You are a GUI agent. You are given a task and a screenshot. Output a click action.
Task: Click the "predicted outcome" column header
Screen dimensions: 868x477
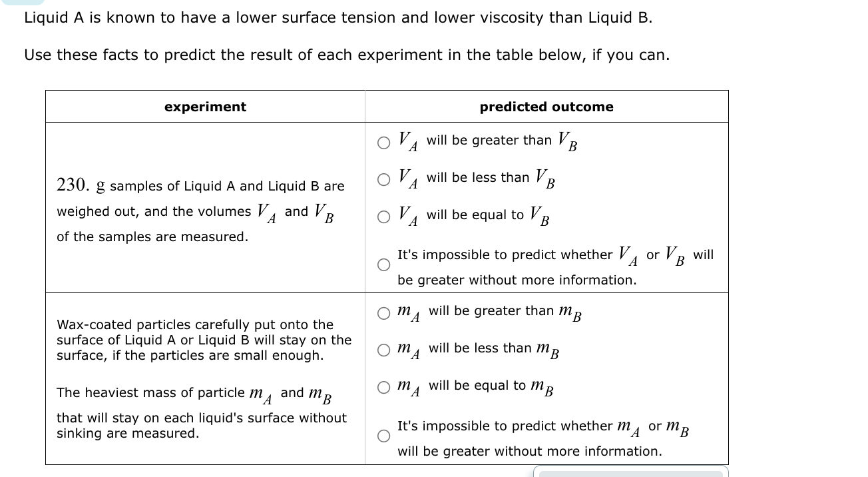click(x=546, y=107)
